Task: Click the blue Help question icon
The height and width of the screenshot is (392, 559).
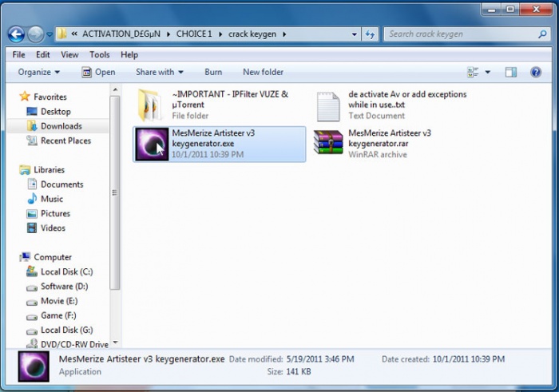Action: pos(536,73)
